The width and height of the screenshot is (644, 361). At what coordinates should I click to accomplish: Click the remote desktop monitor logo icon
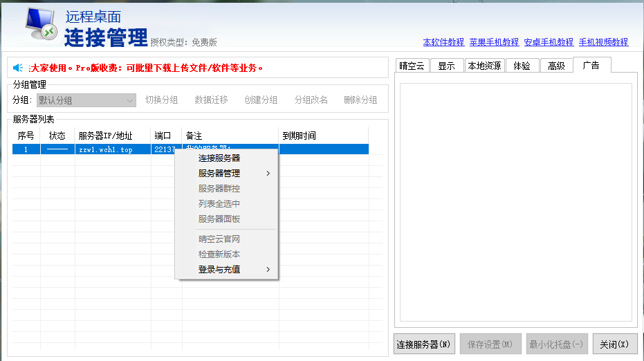(42, 26)
